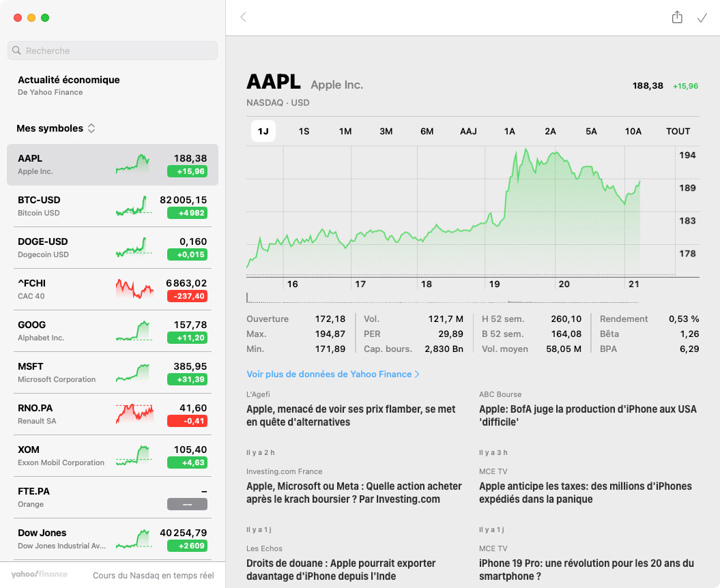
Task: Click the Ouverture value 172,18
Action: coord(330,319)
